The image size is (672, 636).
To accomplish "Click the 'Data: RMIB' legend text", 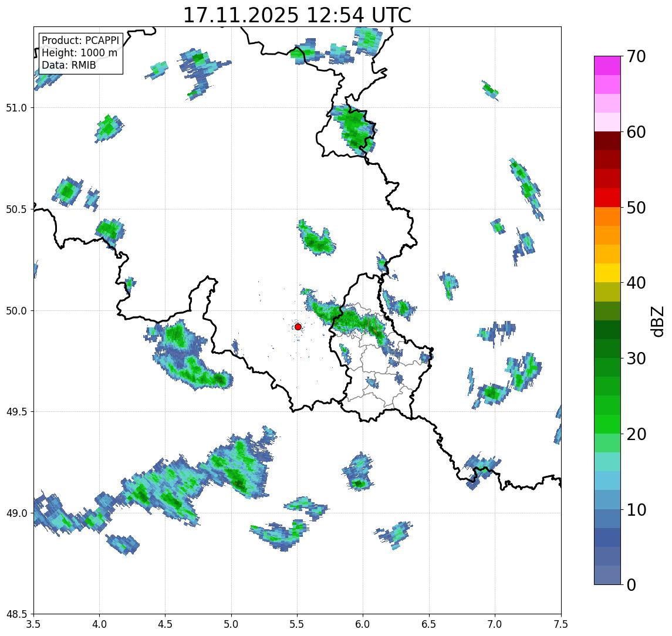I will pos(69,65).
